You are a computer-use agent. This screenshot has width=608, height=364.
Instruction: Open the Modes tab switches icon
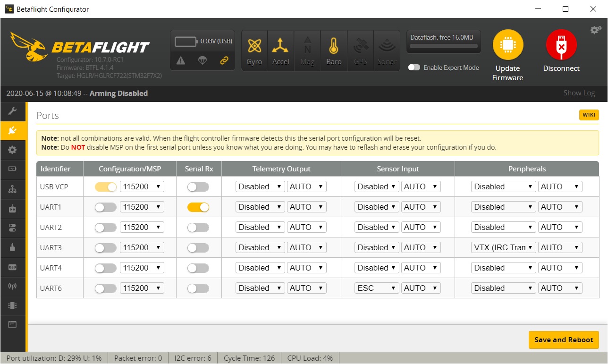12,228
